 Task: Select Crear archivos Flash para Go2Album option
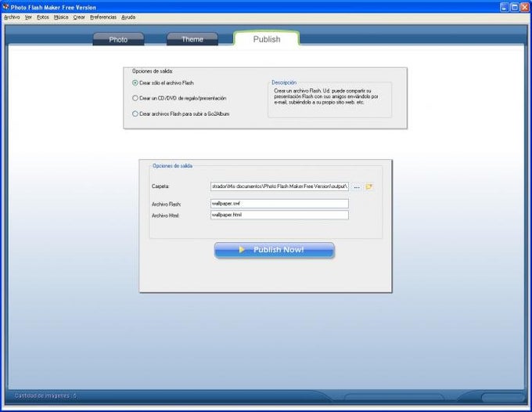click(181, 114)
